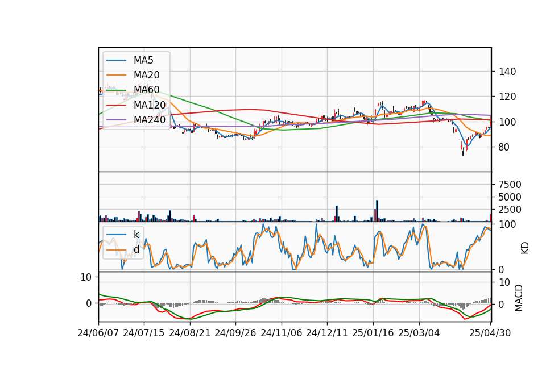
Task: Click the green MA60 legend line sample
Action: (116, 90)
